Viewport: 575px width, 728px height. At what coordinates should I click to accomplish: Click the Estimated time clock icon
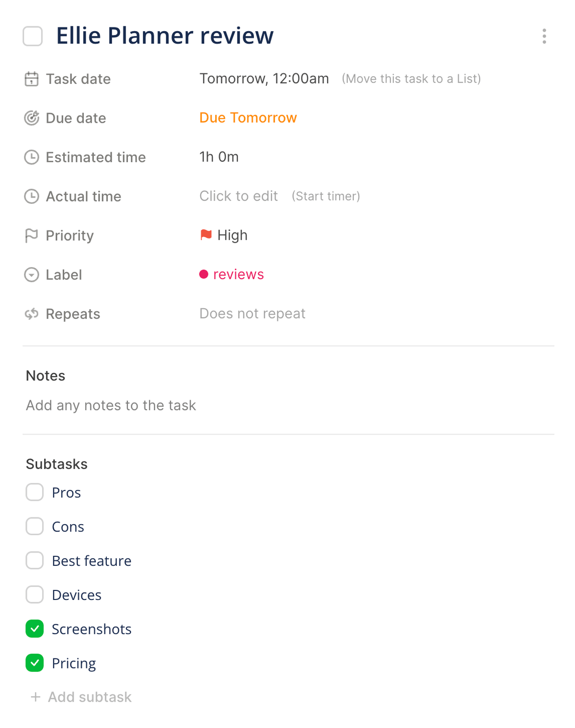coord(32,157)
